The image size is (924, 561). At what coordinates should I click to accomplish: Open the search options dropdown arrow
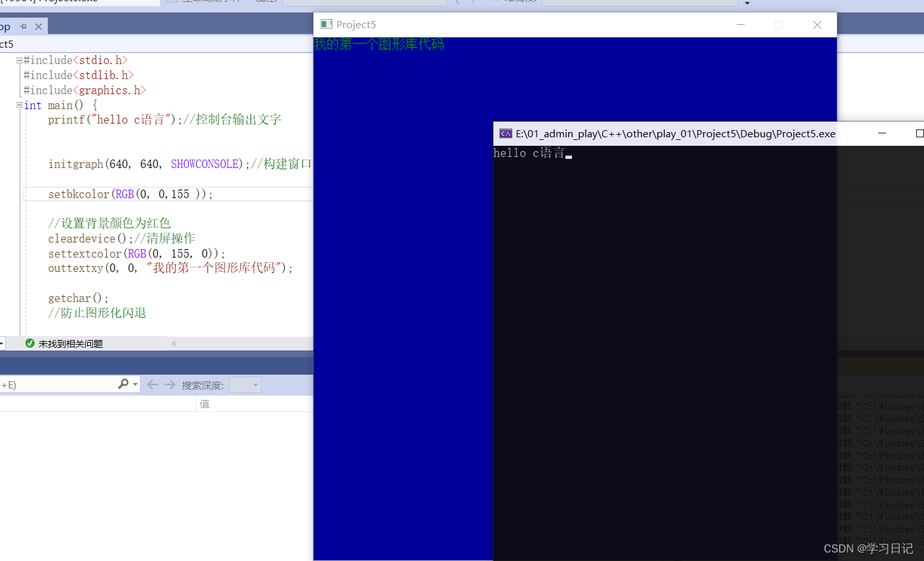tap(135, 384)
